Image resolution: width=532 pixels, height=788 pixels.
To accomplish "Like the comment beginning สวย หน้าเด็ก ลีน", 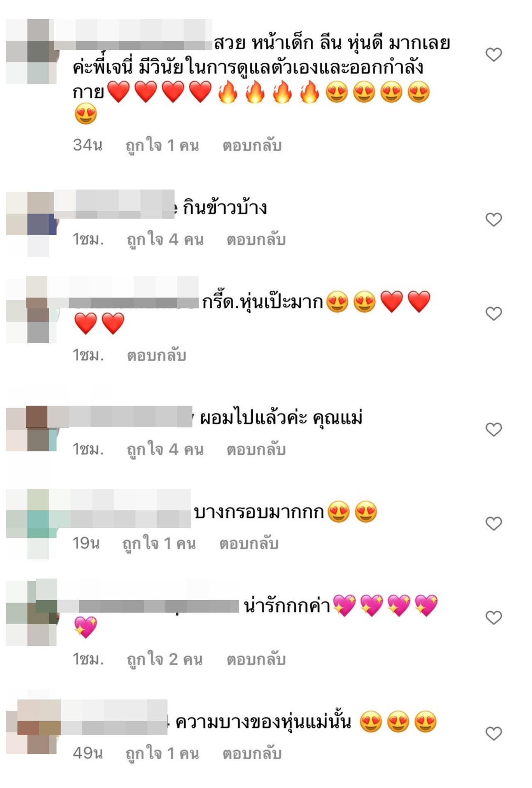I will click(494, 54).
